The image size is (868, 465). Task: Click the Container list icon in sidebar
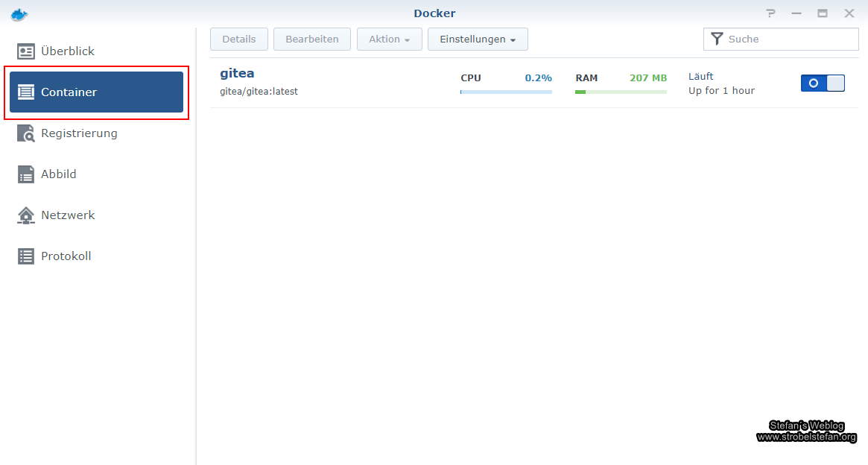26,92
